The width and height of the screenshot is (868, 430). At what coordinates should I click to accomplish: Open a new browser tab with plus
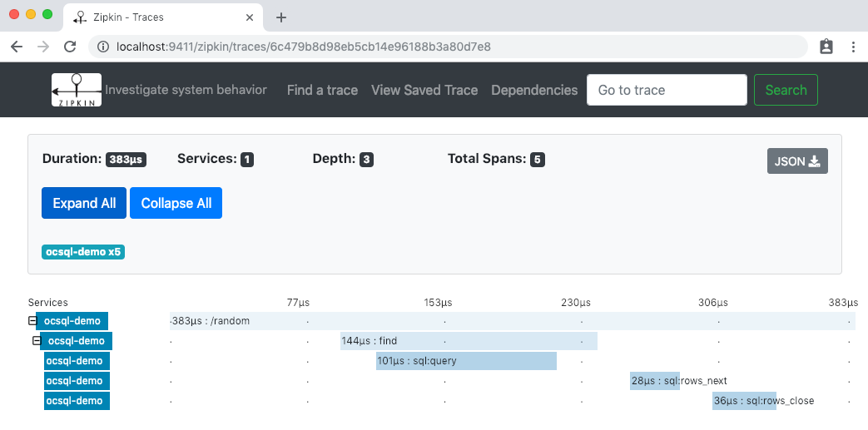[x=281, y=17]
